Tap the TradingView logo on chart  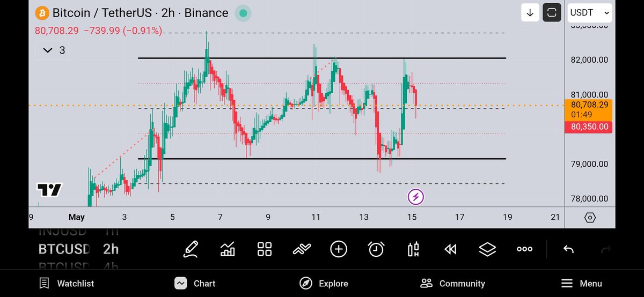pyautogui.click(x=49, y=190)
